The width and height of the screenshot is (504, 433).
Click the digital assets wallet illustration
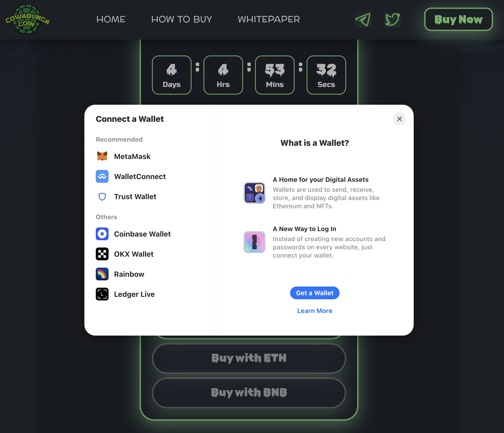pyautogui.click(x=255, y=193)
